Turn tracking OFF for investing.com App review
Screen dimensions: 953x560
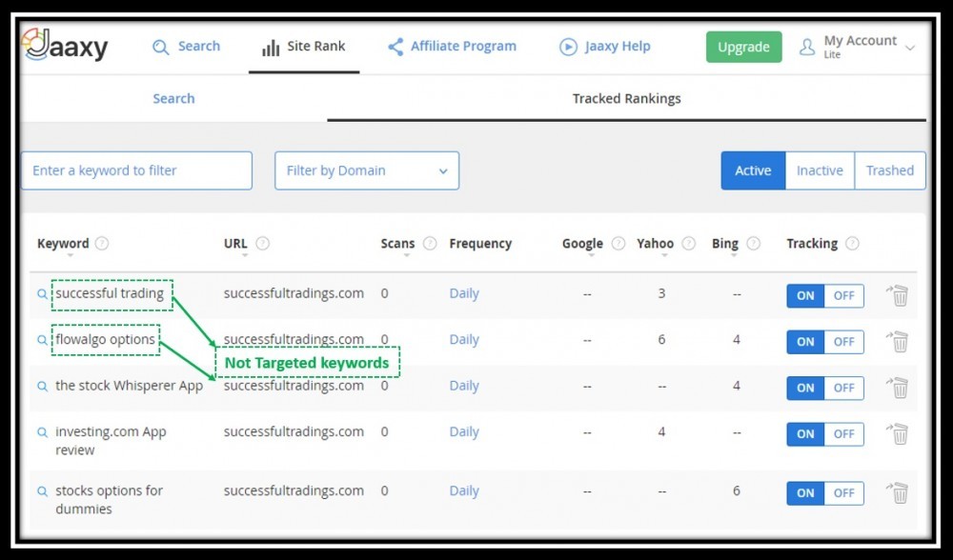pos(843,434)
